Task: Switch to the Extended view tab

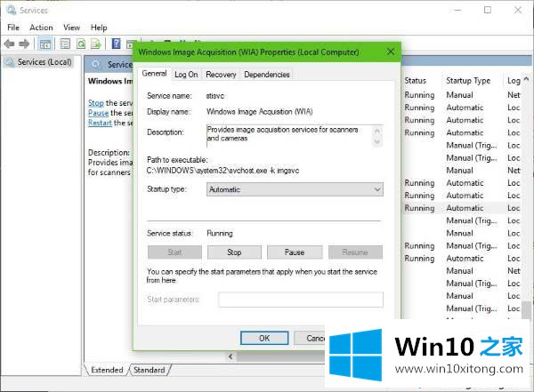Action: pyautogui.click(x=107, y=370)
